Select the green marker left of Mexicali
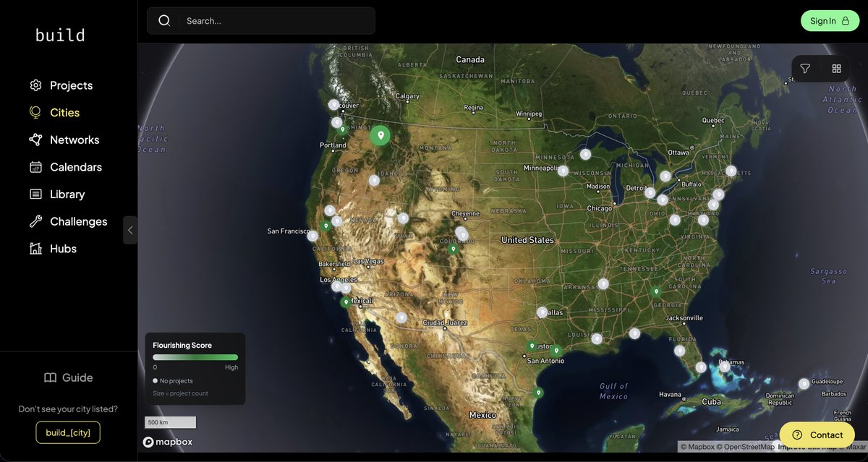Viewport: 868px width, 462px height. [346, 301]
